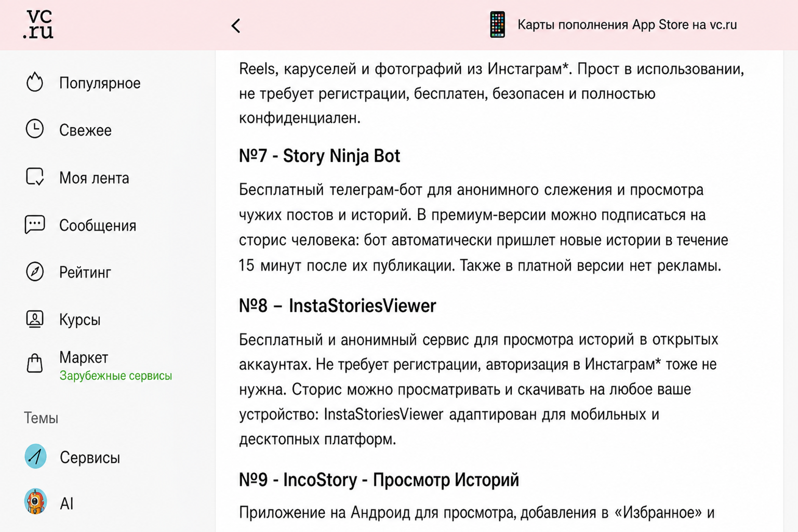The image size is (798, 532).
Task: Click the AI robot avatar icon
Action: (35, 502)
